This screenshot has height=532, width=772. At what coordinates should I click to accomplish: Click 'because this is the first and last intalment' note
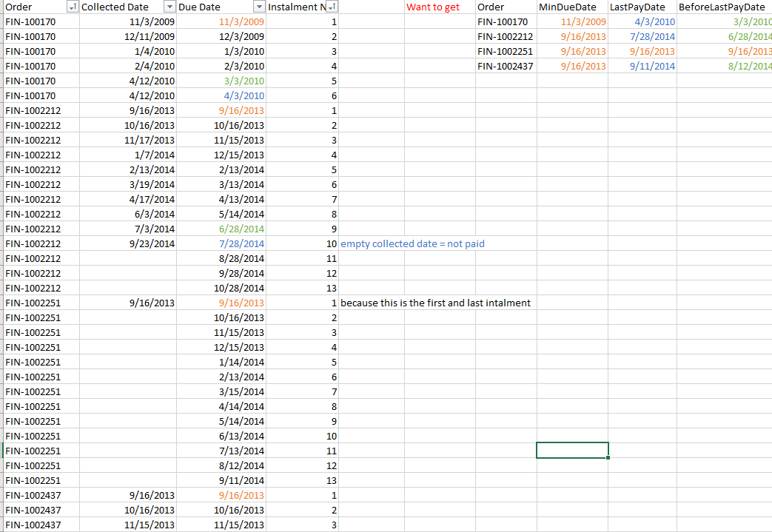click(436, 303)
